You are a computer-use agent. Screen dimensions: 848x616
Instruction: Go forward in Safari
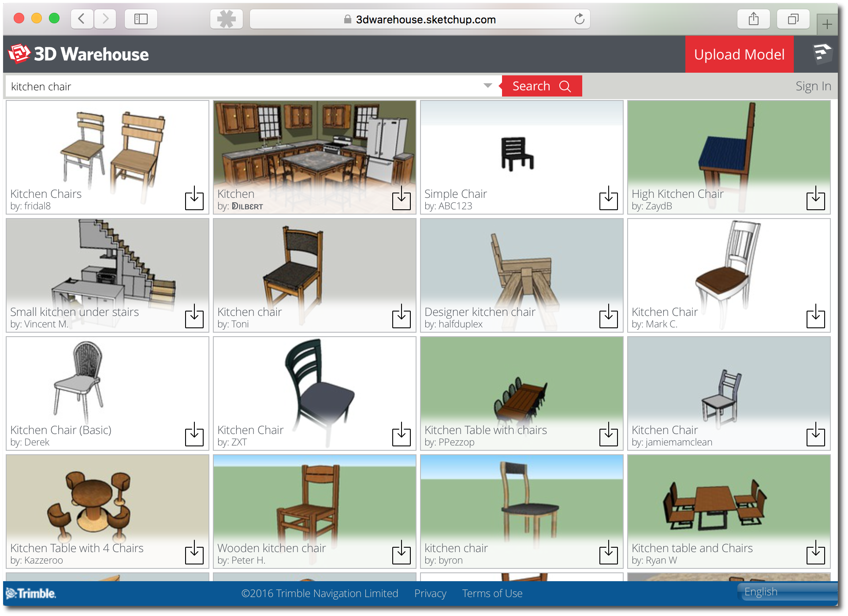105,19
